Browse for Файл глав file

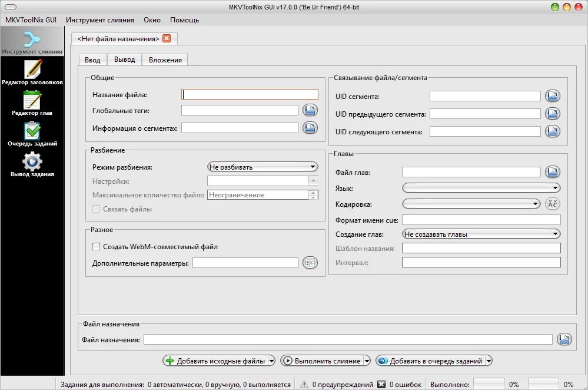pyautogui.click(x=552, y=172)
